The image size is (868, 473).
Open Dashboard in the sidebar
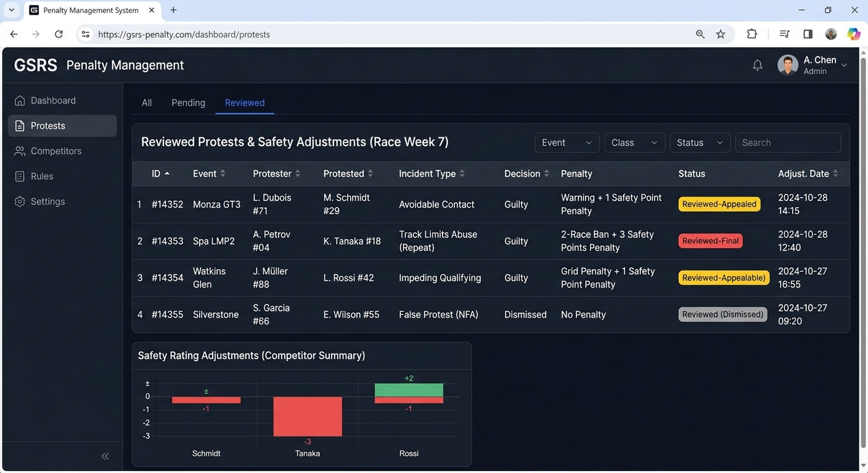[x=62, y=100]
